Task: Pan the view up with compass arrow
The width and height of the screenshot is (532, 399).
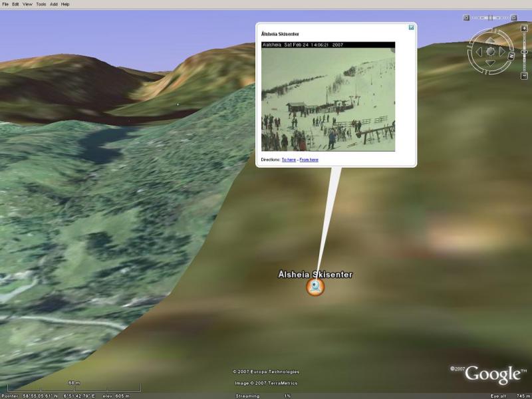Action: click(x=490, y=41)
